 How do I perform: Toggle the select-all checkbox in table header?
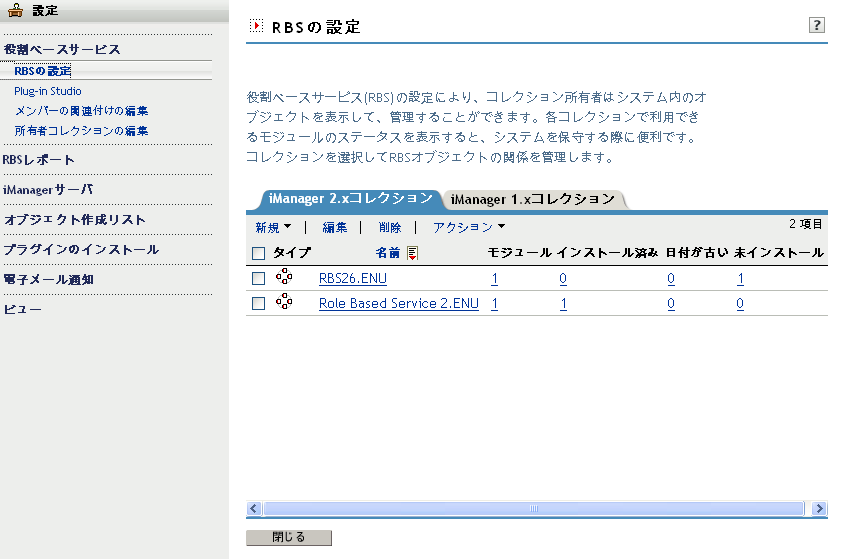tap(259, 253)
